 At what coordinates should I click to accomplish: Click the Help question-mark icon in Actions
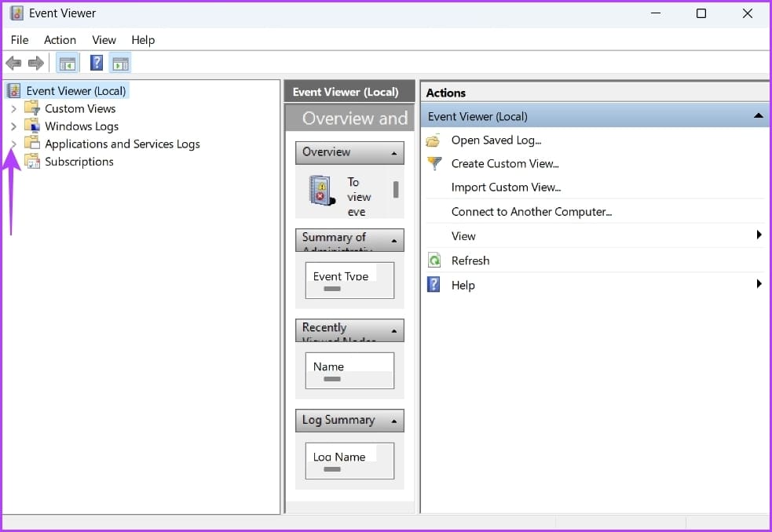click(x=434, y=285)
